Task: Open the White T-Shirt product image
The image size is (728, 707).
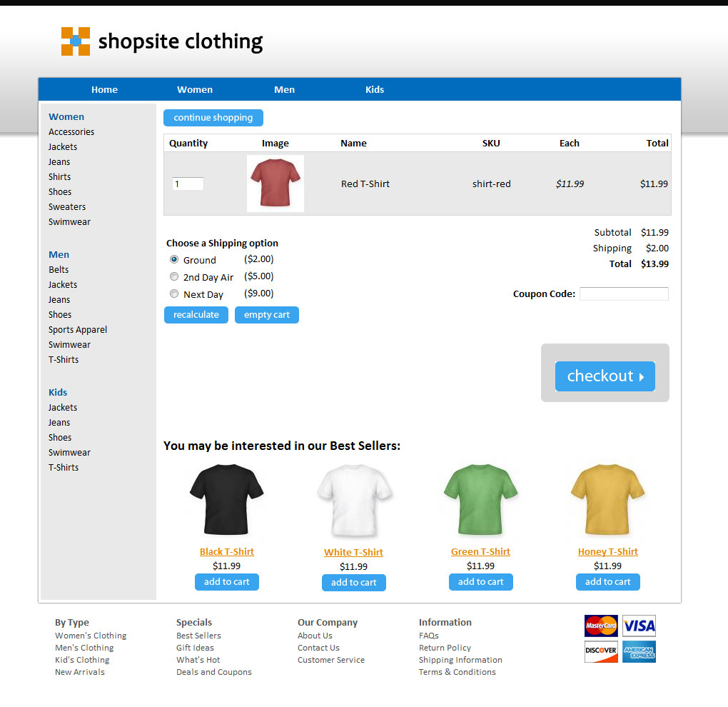Action: (x=353, y=501)
